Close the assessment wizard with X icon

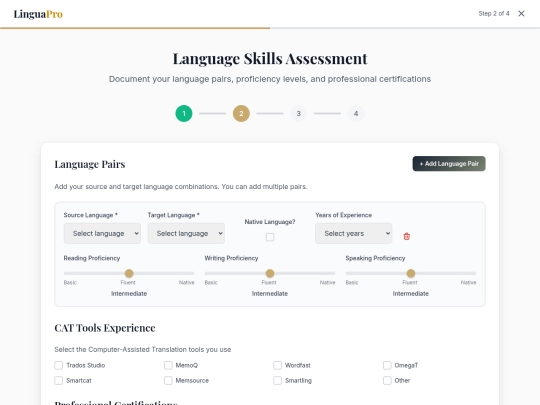[521, 13]
